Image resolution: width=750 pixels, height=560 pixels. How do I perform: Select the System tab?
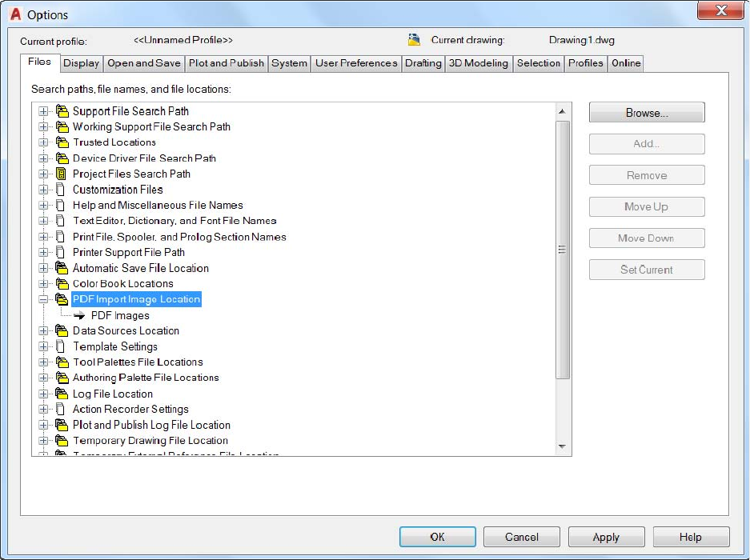[x=289, y=63]
